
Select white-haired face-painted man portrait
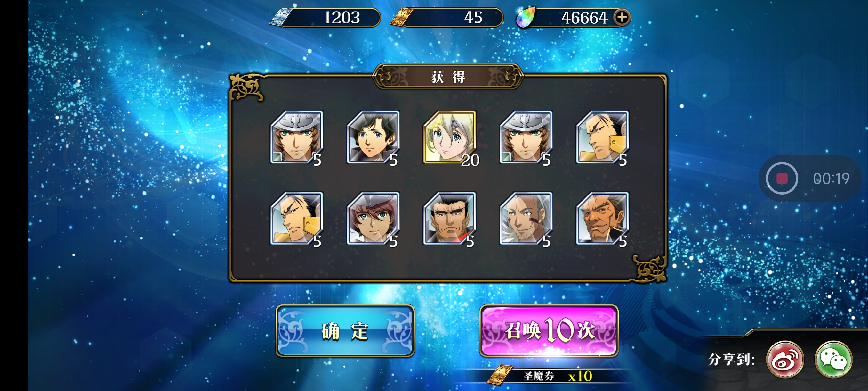pos(526,219)
